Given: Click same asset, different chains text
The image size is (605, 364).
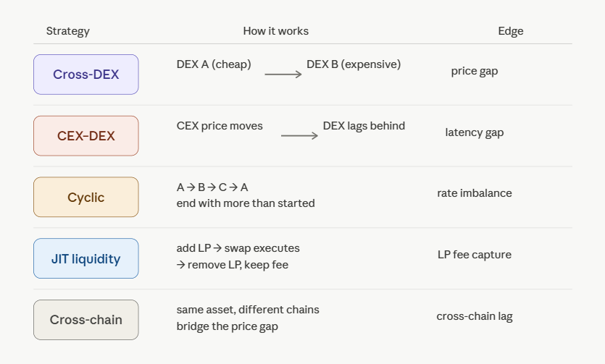Looking at the screenshot, I should (x=248, y=310).
